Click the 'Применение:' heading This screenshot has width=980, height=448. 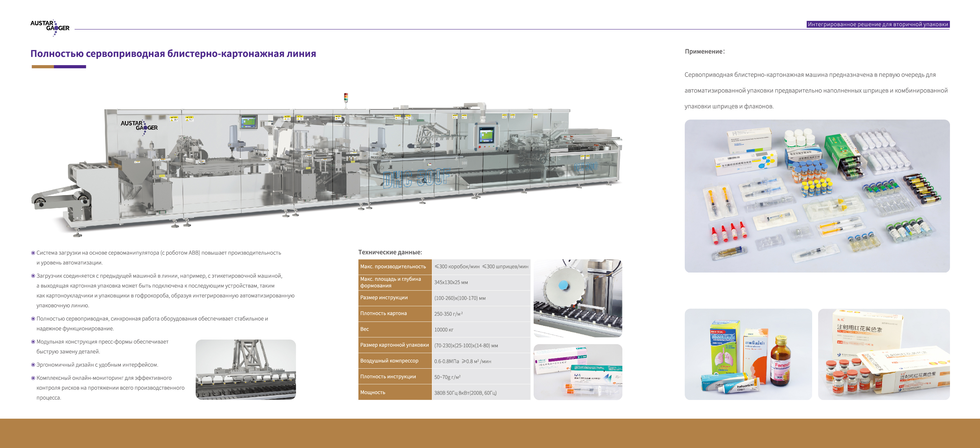(x=705, y=52)
